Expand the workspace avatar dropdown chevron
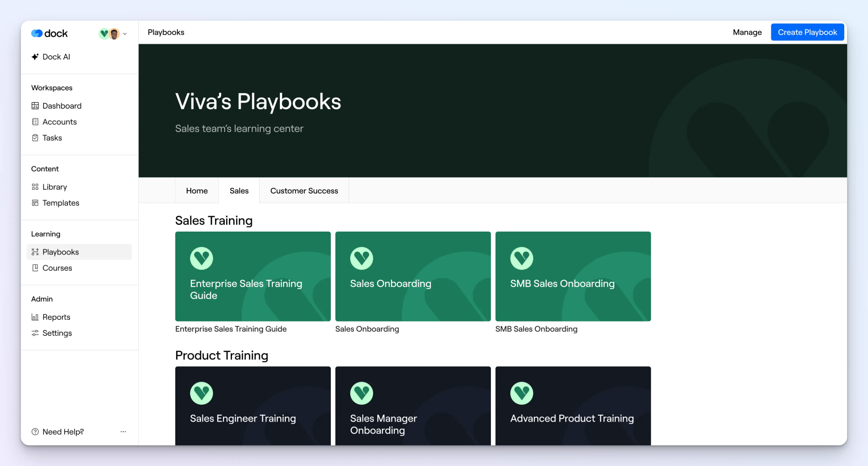The image size is (868, 466). 125,34
